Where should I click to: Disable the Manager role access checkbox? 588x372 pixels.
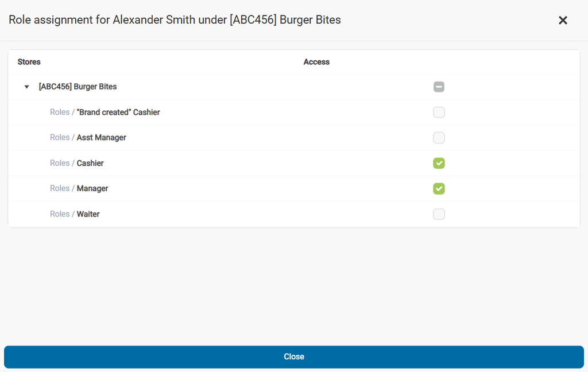coord(439,189)
